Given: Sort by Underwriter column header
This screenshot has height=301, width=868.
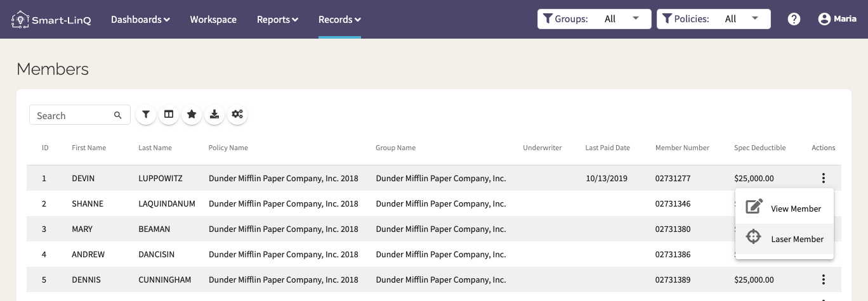Looking at the screenshot, I should click(x=542, y=148).
